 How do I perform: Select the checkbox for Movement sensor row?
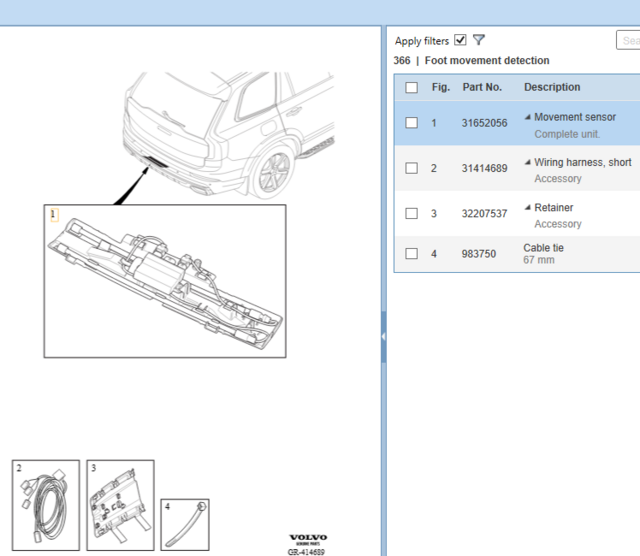(x=411, y=123)
